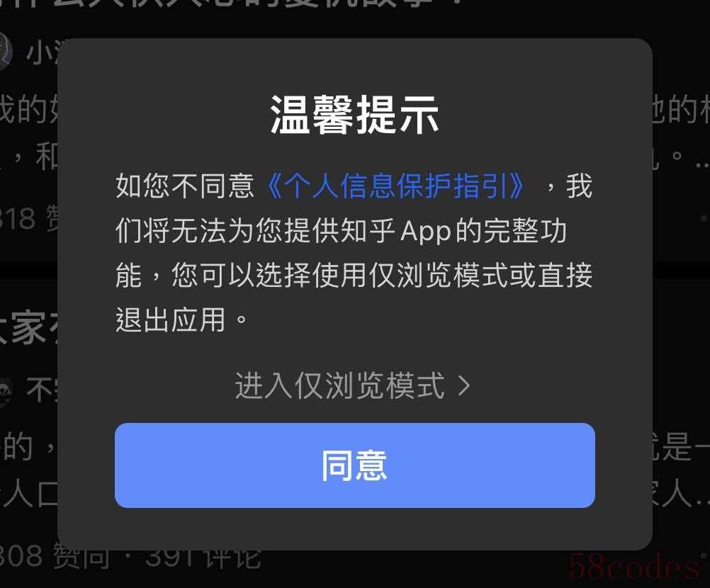Select 进入仅浏览模式 text option
Image resolution: width=710 pixels, height=588 pixels.
(x=339, y=385)
